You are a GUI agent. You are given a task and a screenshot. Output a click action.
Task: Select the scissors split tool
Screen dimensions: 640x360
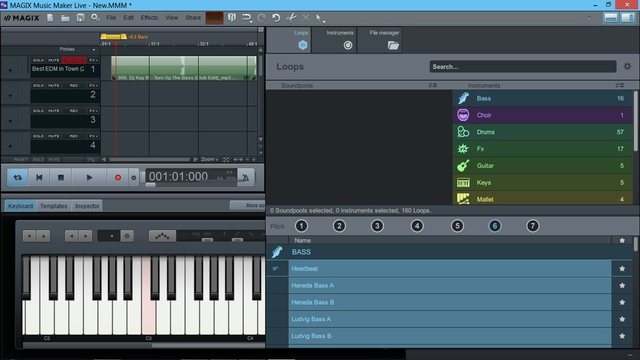click(x=291, y=18)
